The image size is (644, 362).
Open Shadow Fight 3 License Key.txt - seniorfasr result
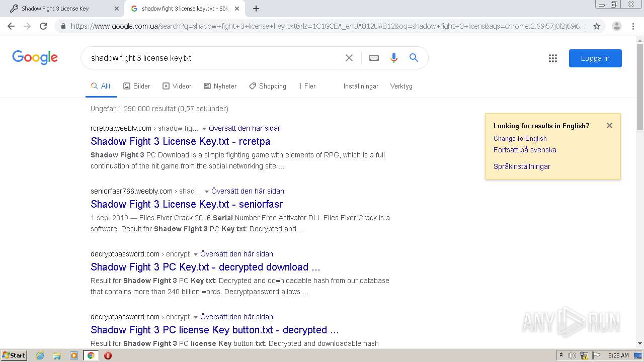pos(187,204)
